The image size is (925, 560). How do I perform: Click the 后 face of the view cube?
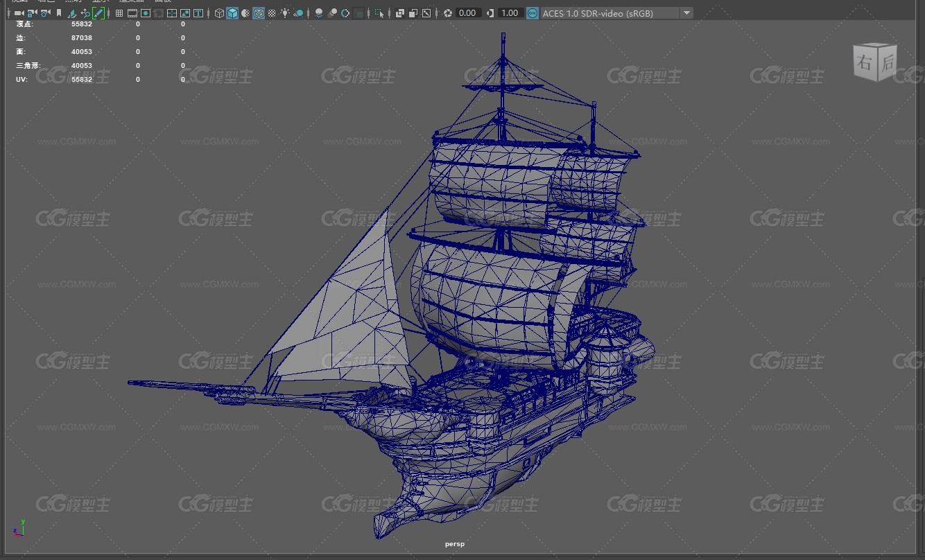pos(888,63)
